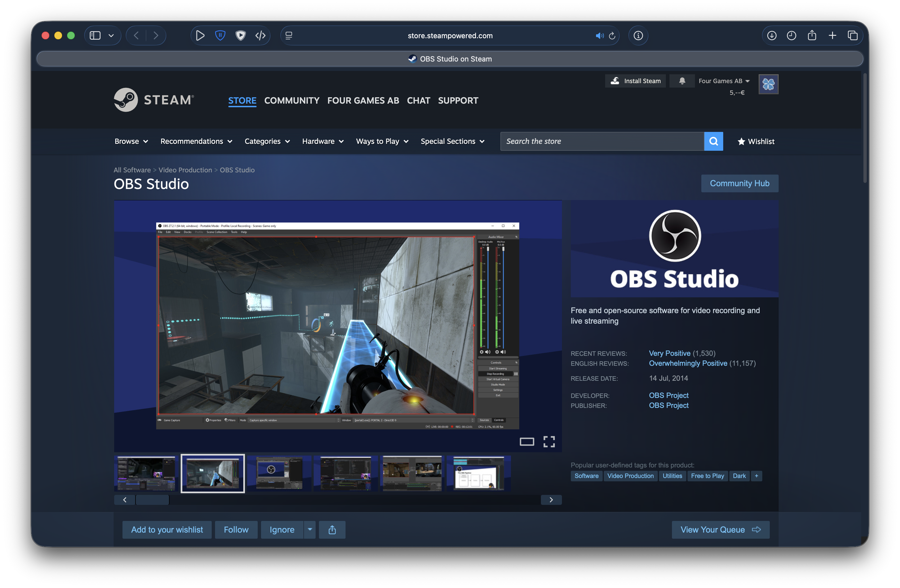The image size is (900, 588).
Task: Add another tag with the plus button
Action: (x=756, y=476)
